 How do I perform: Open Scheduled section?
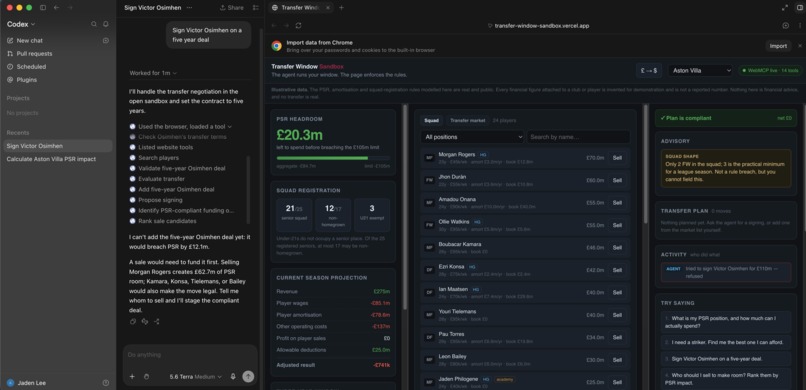point(31,67)
